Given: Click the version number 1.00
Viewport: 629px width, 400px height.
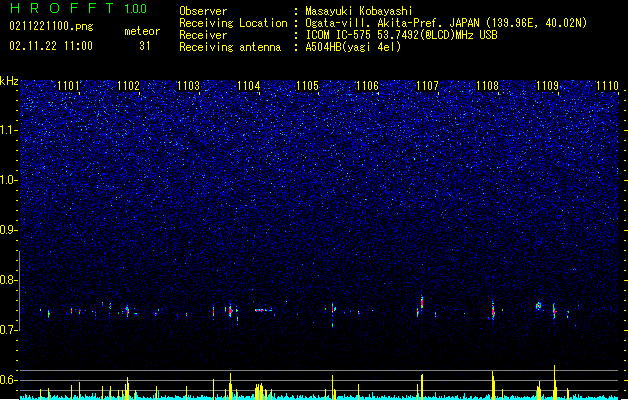Looking at the screenshot, I should pos(136,9).
